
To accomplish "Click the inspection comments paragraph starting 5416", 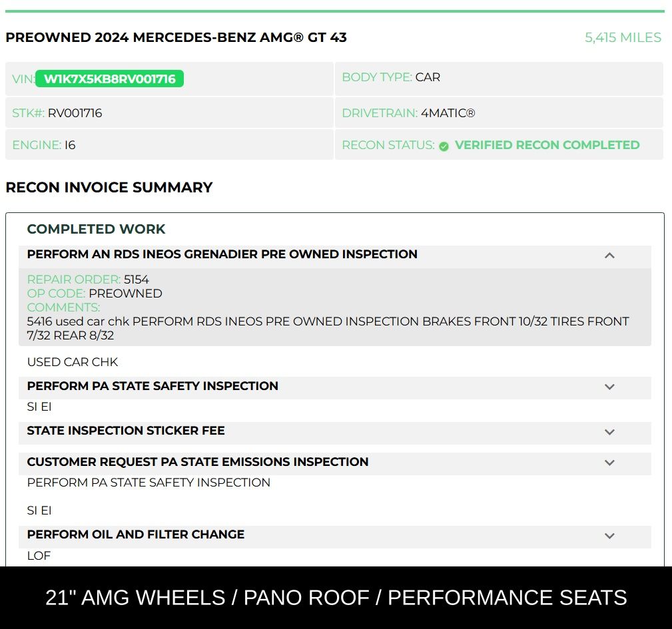I will click(x=328, y=328).
